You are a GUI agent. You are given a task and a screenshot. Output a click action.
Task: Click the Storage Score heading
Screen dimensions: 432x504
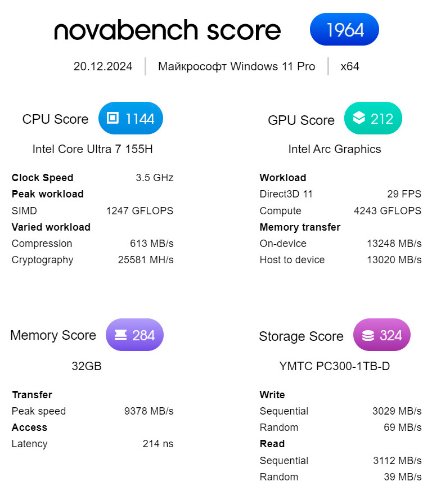(301, 336)
